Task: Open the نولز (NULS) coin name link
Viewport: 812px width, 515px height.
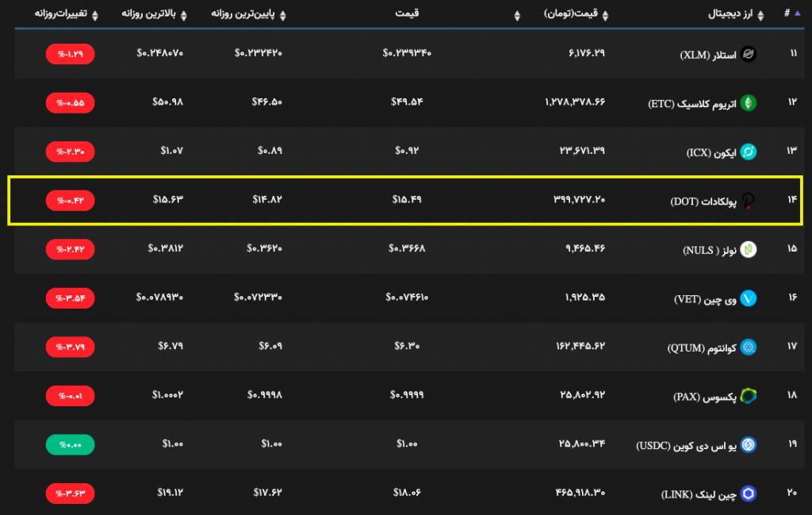Action: pyautogui.click(x=710, y=250)
